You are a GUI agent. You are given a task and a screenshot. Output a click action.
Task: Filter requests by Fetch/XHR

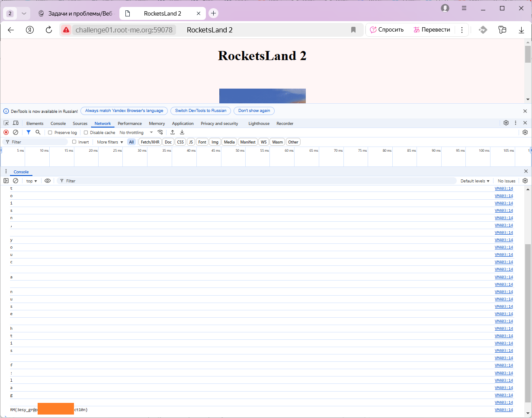click(x=150, y=142)
